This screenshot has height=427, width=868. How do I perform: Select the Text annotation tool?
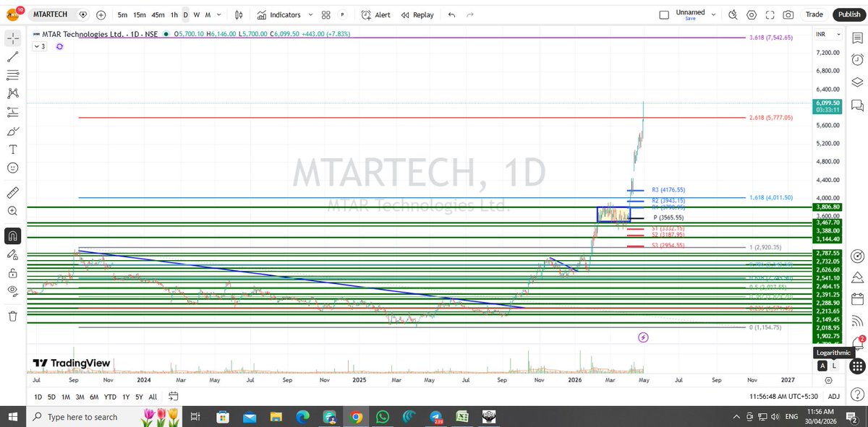(12, 150)
